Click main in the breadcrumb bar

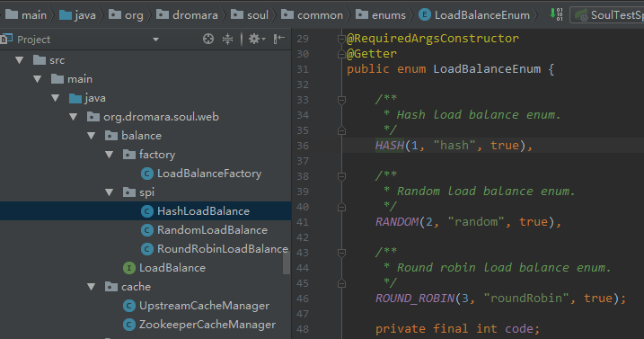coord(34,15)
